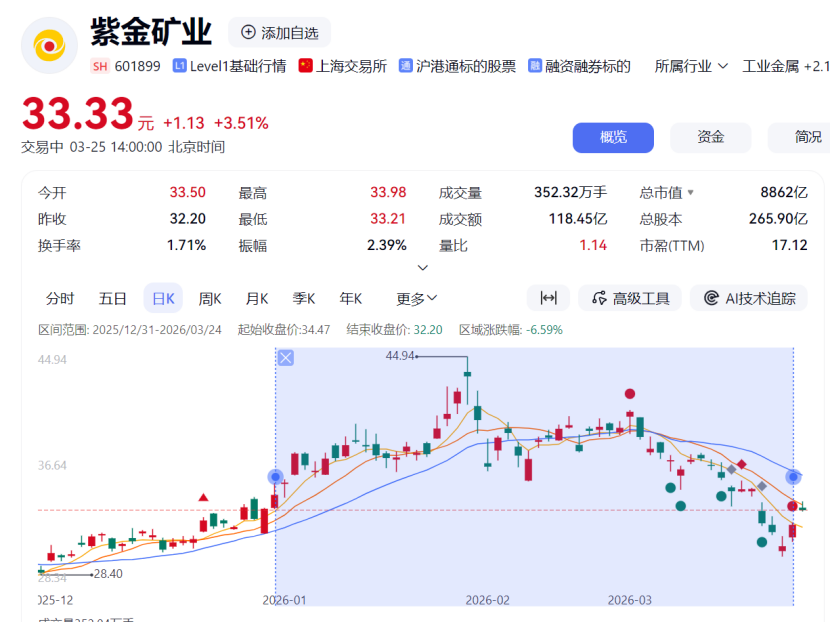Click the SH exchange badge icon

tap(100, 66)
